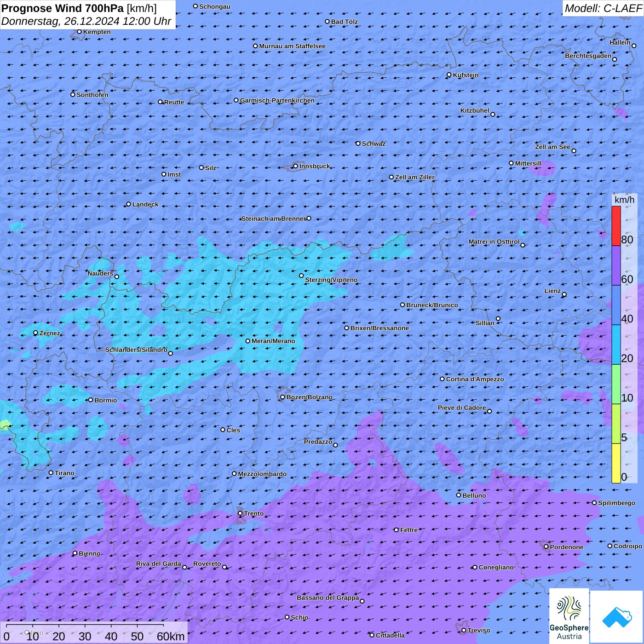Click the 'Sterzing/Vipiteno' label
This screenshot has height=644, width=644.
(x=331, y=280)
